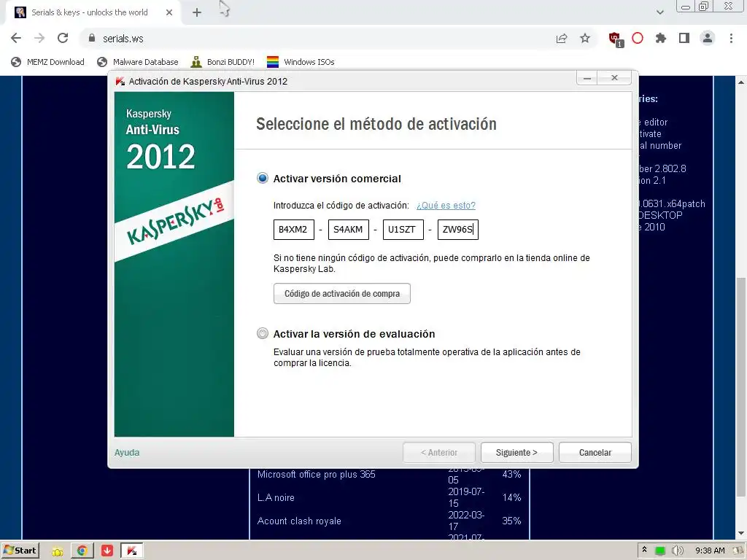Click the 2019-07-15 date text

466,497
